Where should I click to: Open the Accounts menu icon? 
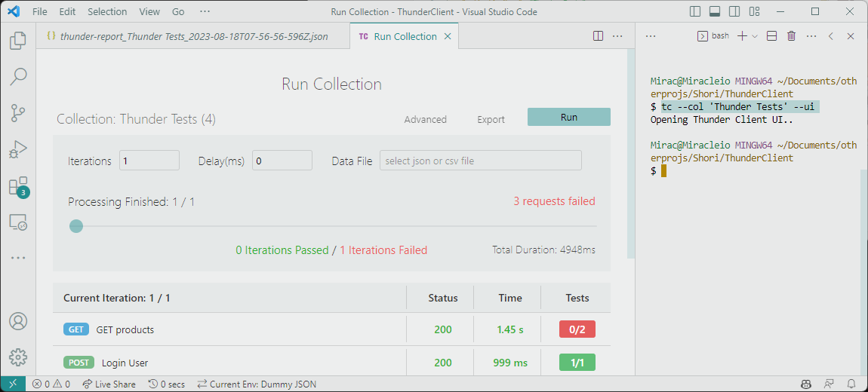click(x=17, y=321)
